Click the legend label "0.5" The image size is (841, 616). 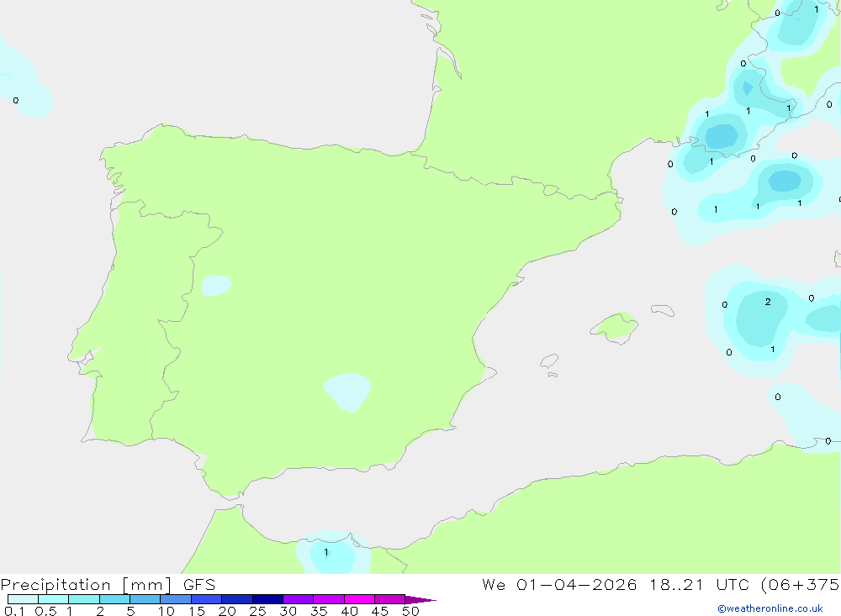coord(45,611)
